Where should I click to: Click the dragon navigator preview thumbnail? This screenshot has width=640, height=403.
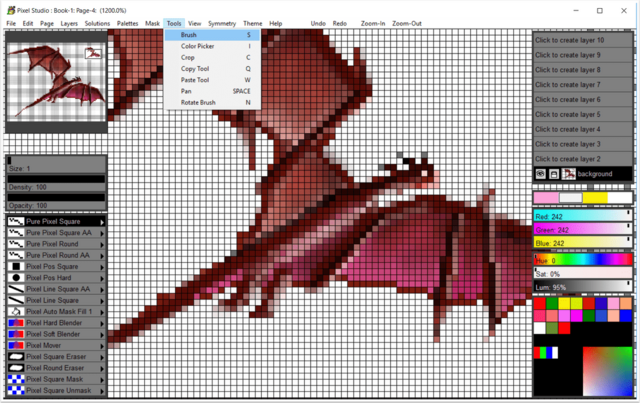point(56,82)
